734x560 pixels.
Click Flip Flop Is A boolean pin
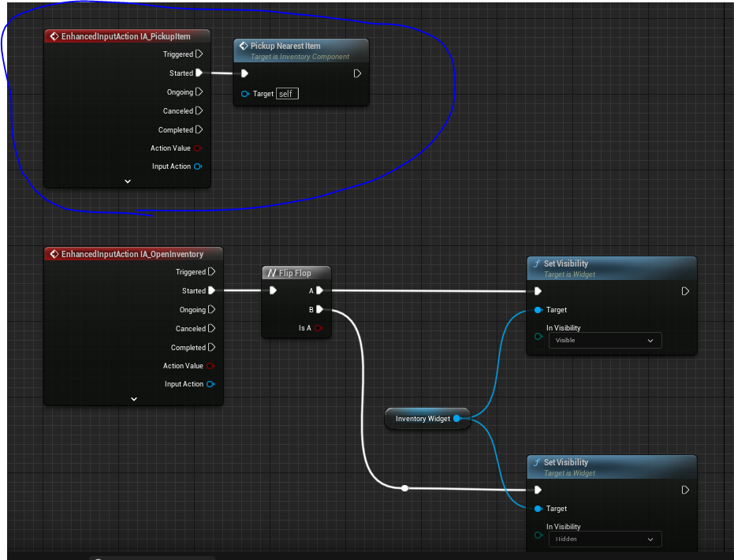319,328
